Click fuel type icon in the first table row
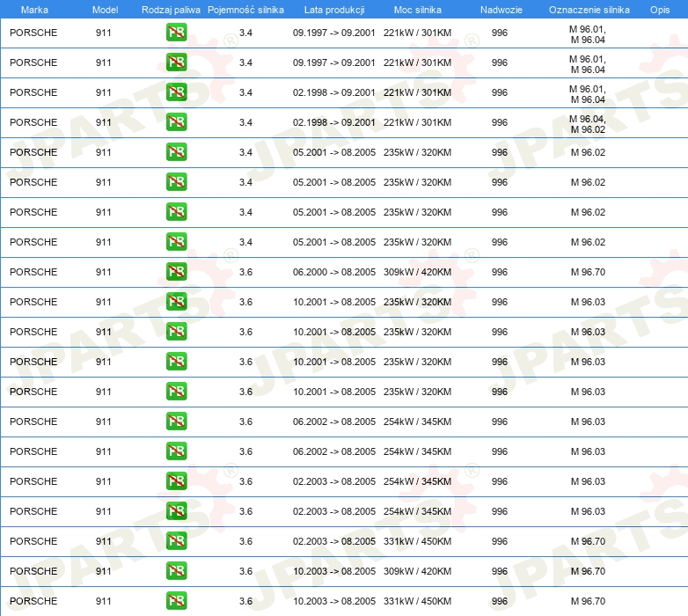688x616 pixels. [176, 33]
